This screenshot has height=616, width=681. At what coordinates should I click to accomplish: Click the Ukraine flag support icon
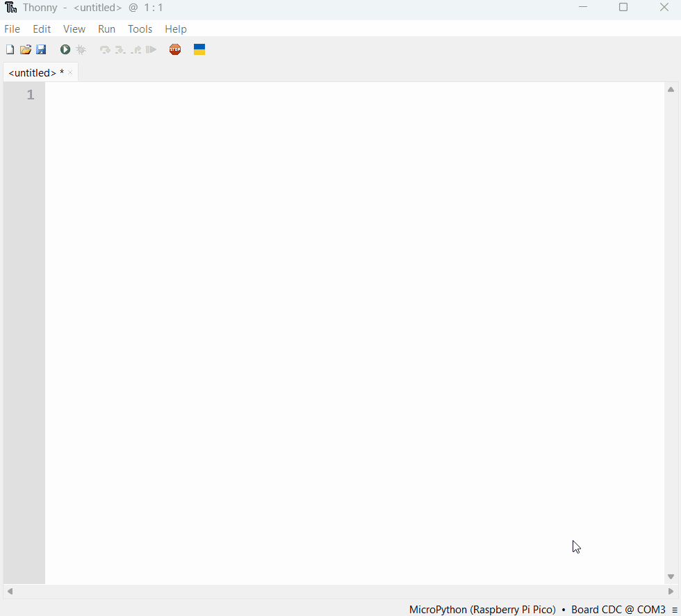[199, 49]
